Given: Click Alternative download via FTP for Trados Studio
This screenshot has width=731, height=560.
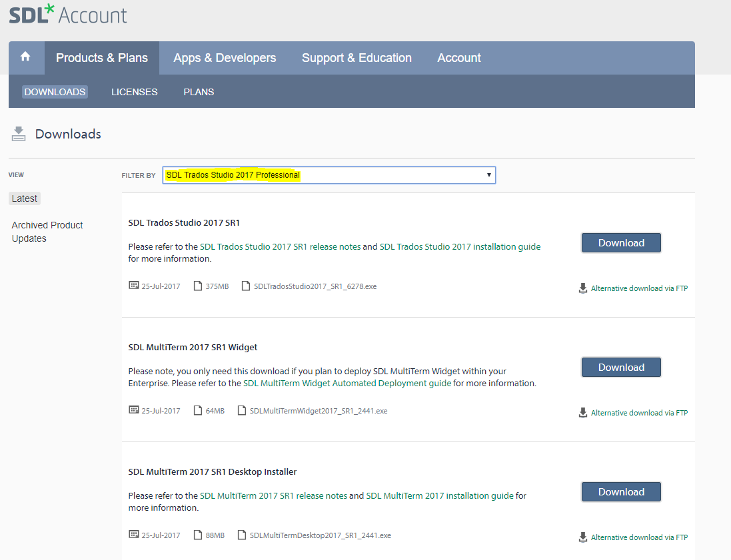Looking at the screenshot, I should click(639, 288).
